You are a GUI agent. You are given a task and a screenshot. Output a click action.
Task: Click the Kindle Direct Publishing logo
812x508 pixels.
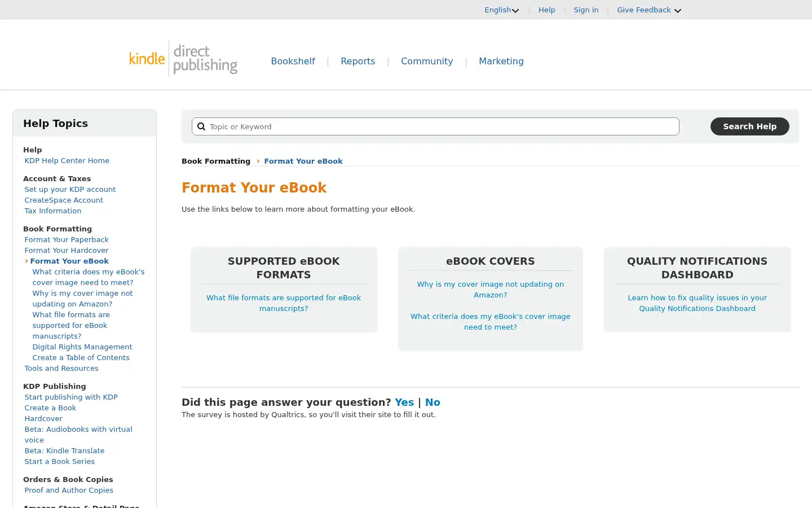click(x=183, y=59)
